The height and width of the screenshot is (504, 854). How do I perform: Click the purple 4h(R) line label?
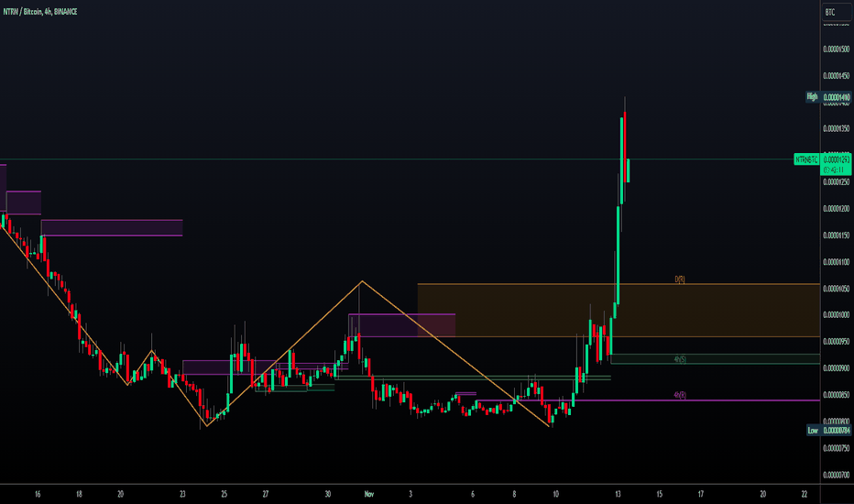(680, 395)
